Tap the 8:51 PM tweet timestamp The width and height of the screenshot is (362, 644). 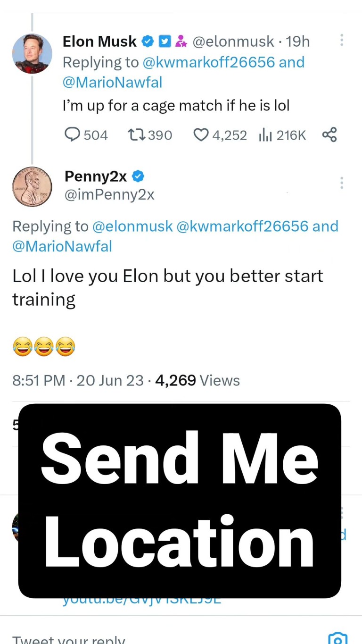[x=39, y=380]
